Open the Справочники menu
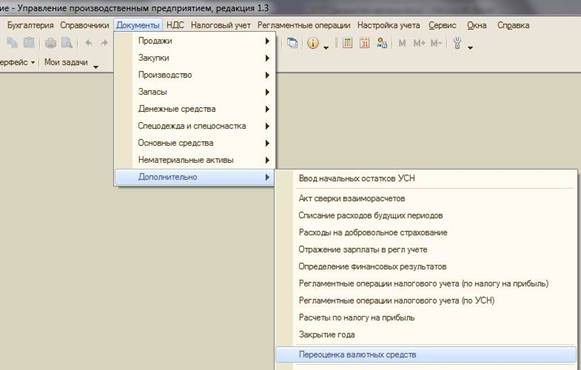Image resolution: width=581 pixels, height=370 pixels. [x=84, y=26]
